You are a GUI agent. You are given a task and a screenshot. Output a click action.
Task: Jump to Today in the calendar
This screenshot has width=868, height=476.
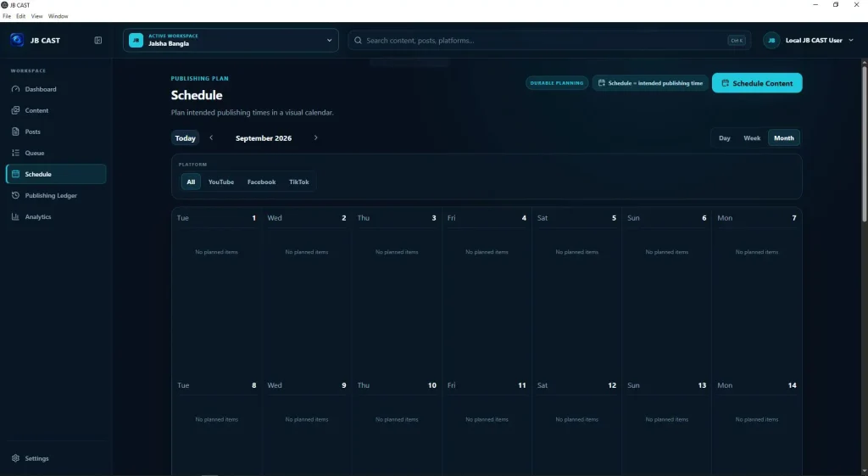coord(185,138)
